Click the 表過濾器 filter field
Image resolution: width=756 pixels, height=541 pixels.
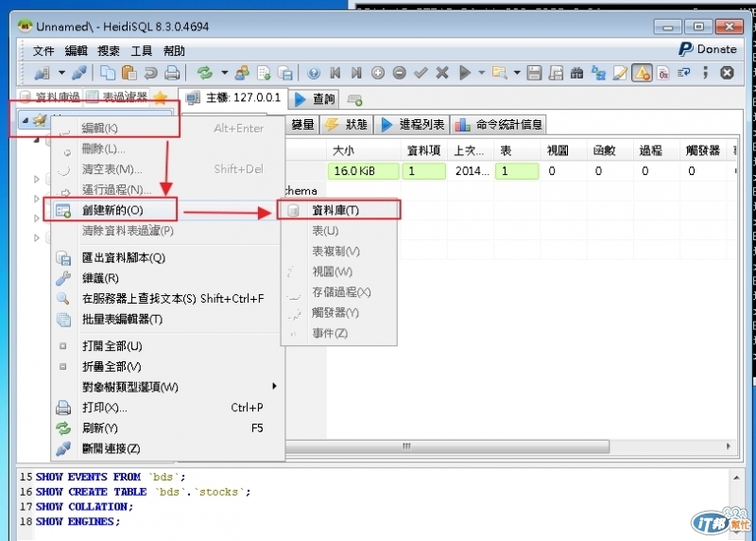click(118, 97)
